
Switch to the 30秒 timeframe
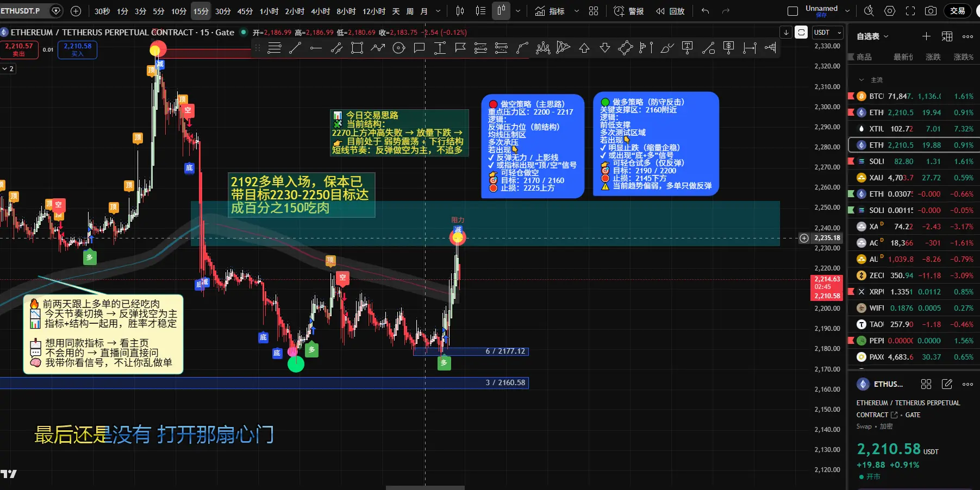[x=102, y=11]
